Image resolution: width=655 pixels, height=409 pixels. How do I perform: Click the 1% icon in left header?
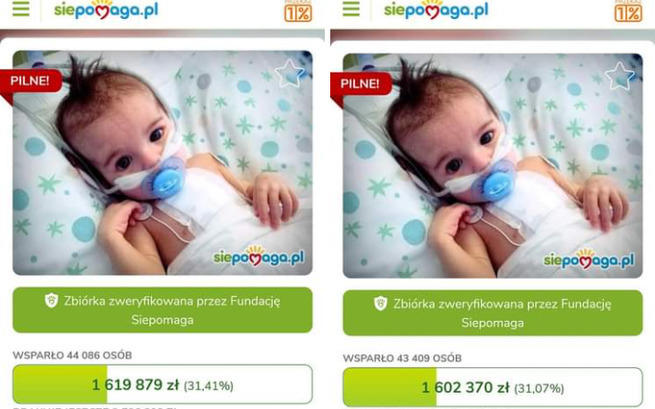pyautogui.click(x=298, y=11)
